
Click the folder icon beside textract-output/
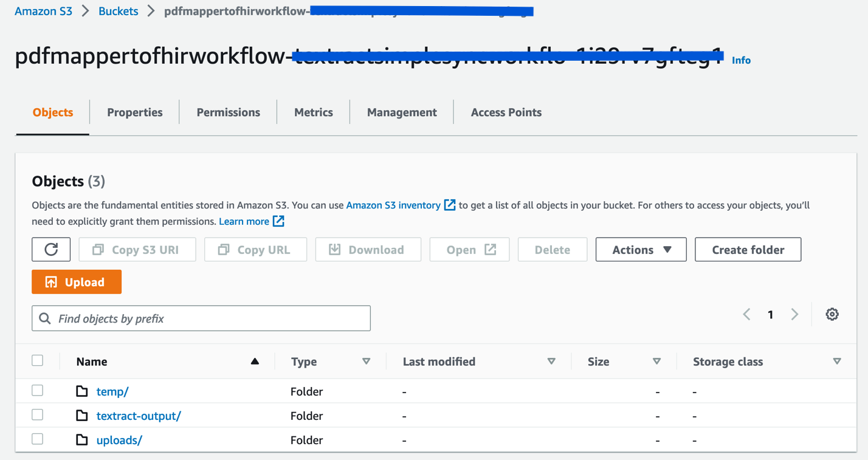[82, 416]
